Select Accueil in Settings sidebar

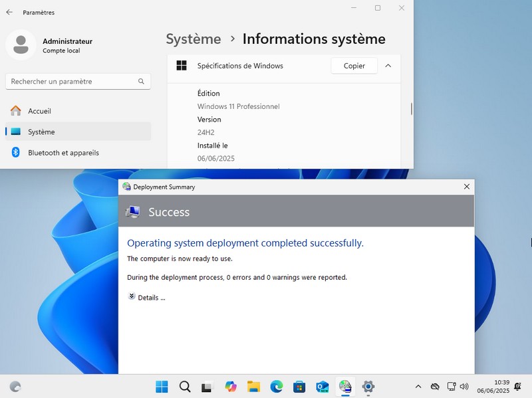tap(39, 111)
